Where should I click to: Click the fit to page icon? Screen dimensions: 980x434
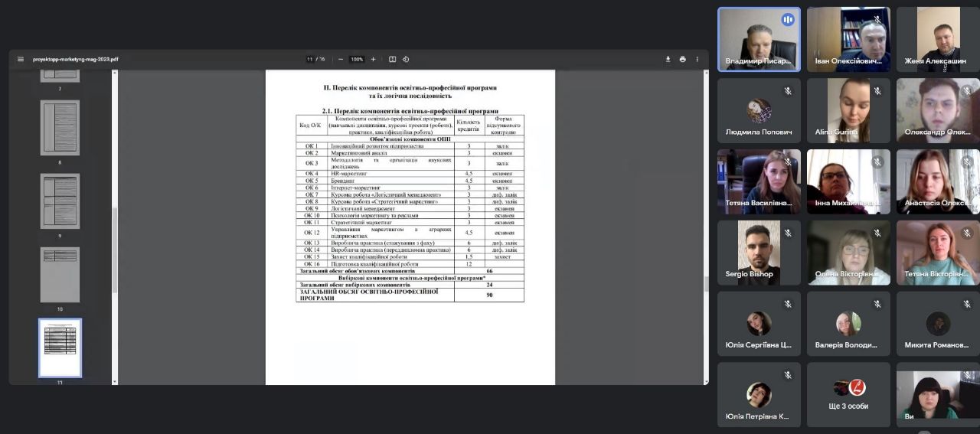pos(393,59)
